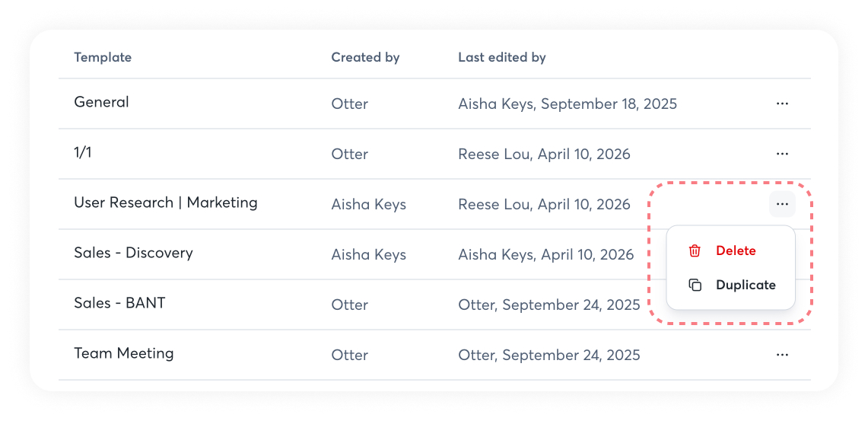Image resolution: width=868 pixels, height=421 pixels.
Task: Open the Team Meeting template
Action: click(x=123, y=353)
